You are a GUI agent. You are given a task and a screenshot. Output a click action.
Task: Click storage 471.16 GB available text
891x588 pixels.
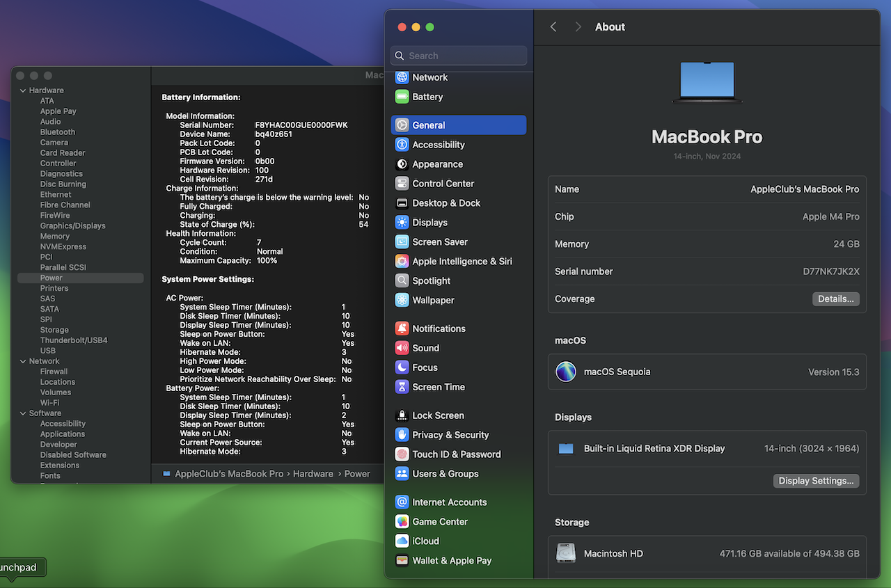click(789, 554)
